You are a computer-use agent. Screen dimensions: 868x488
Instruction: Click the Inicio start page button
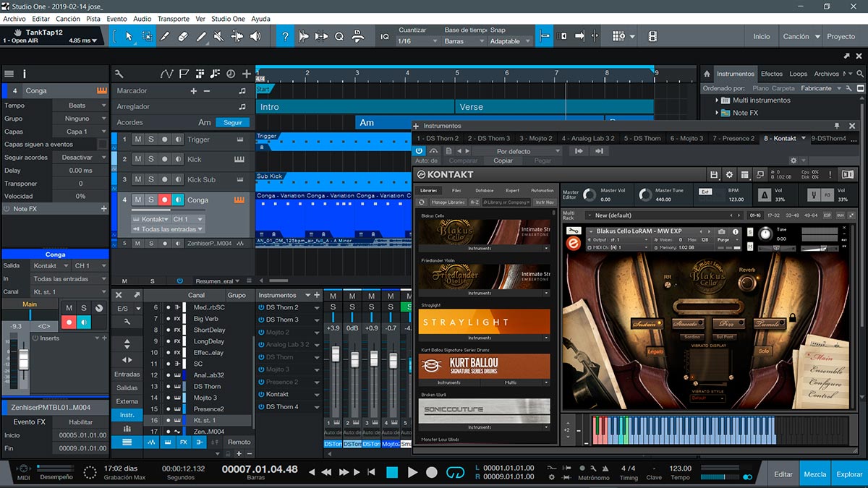762,36
